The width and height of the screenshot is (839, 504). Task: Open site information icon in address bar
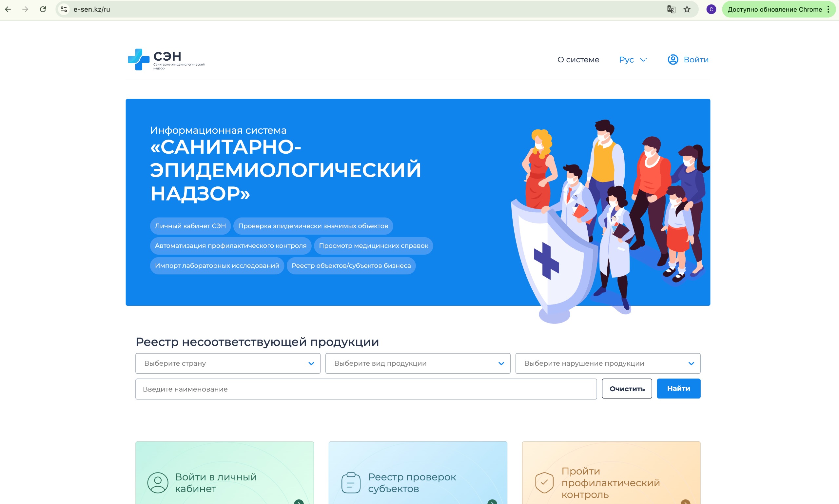pyautogui.click(x=64, y=9)
